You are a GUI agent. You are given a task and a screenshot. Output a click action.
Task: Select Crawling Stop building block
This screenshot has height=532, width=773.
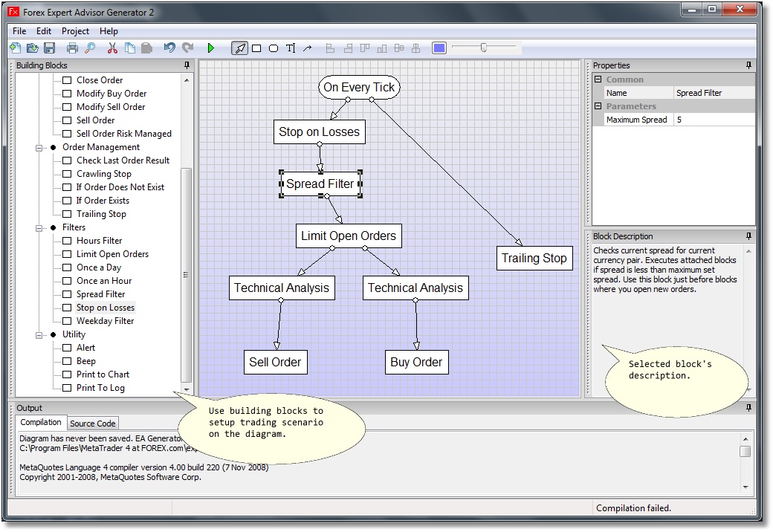point(103,174)
